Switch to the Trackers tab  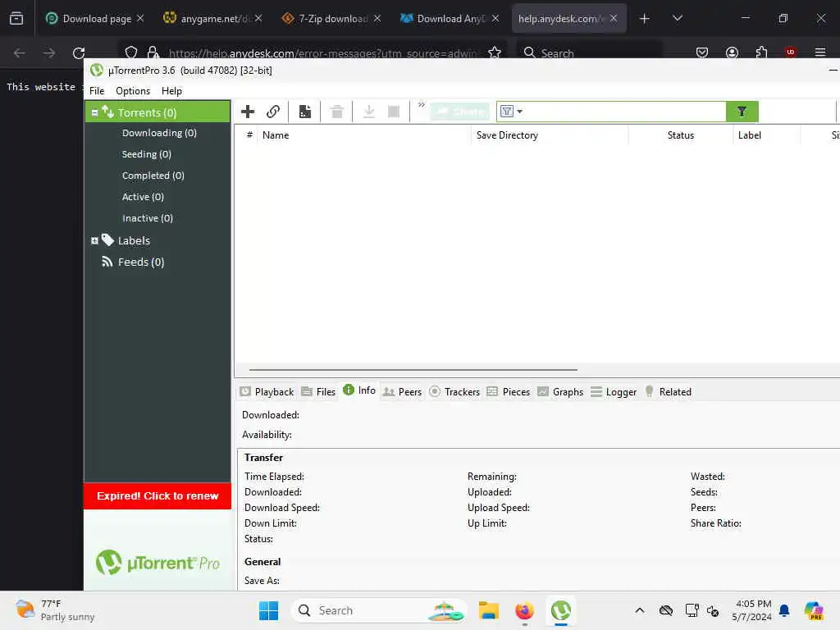[x=454, y=391]
